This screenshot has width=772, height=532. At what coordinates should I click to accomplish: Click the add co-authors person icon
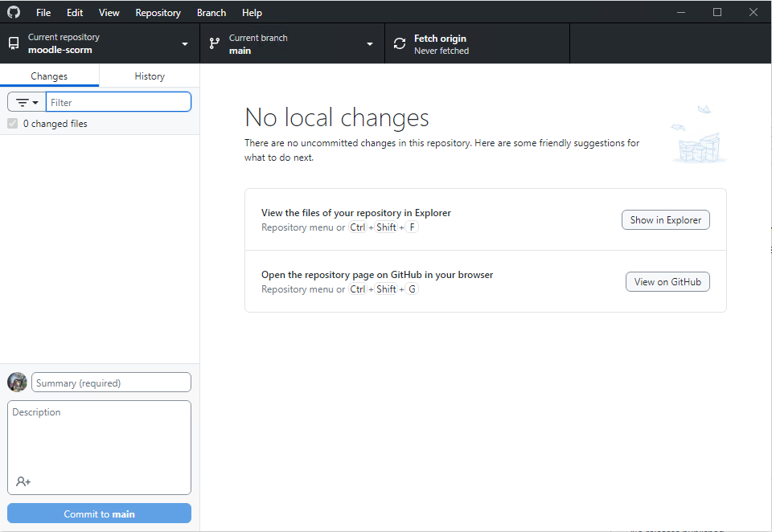23,481
